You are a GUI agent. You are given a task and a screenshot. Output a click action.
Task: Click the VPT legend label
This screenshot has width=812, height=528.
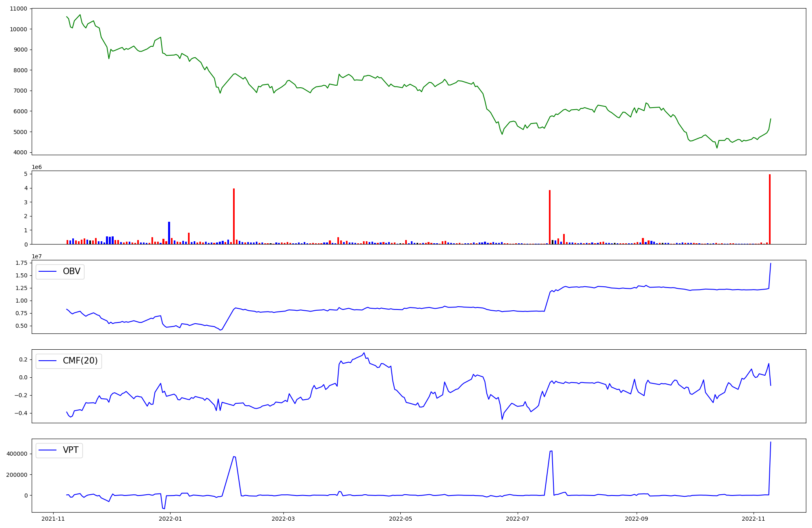click(x=71, y=450)
